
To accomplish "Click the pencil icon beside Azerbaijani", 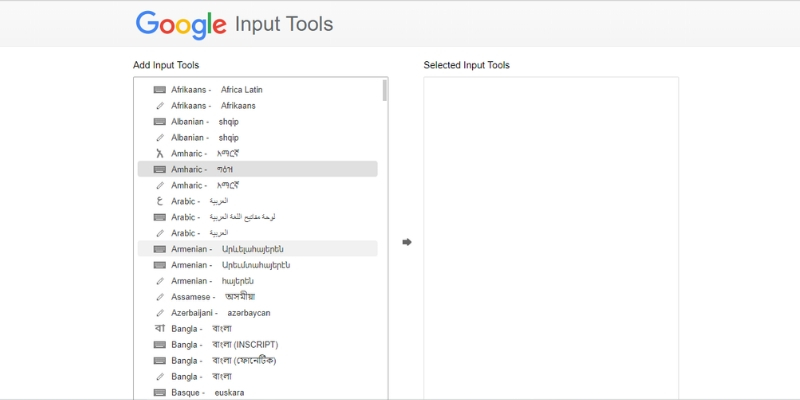I will 160,313.
